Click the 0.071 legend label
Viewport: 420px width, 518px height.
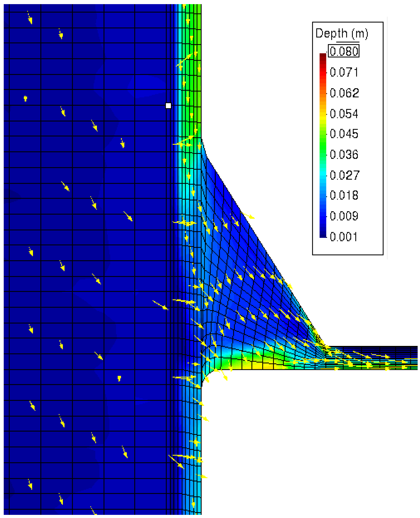point(344,72)
